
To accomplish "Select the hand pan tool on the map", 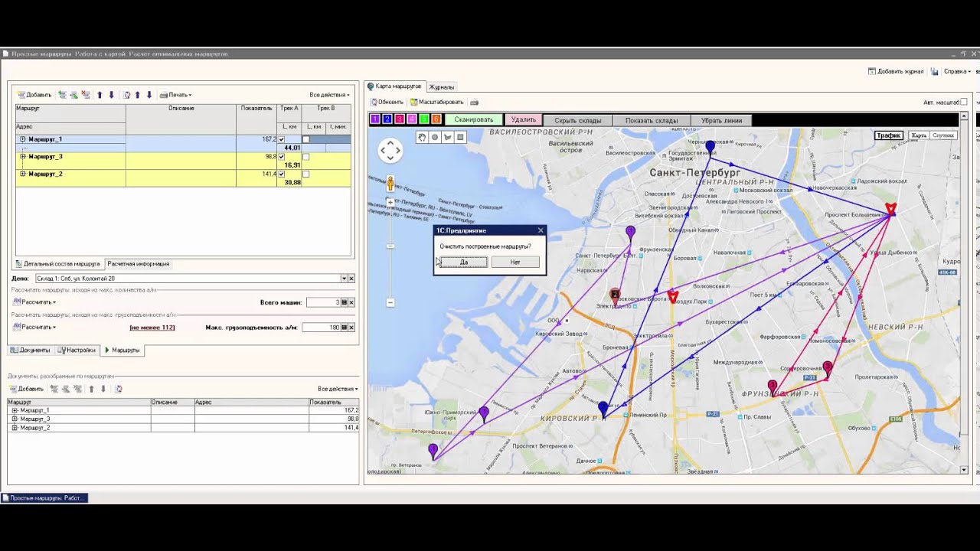I will point(422,137).
